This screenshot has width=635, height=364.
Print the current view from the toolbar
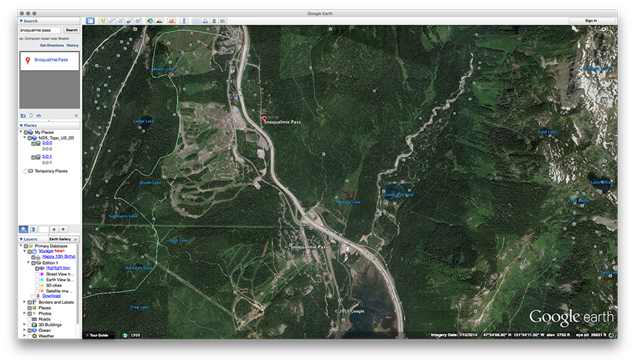[x=205, y=20]
